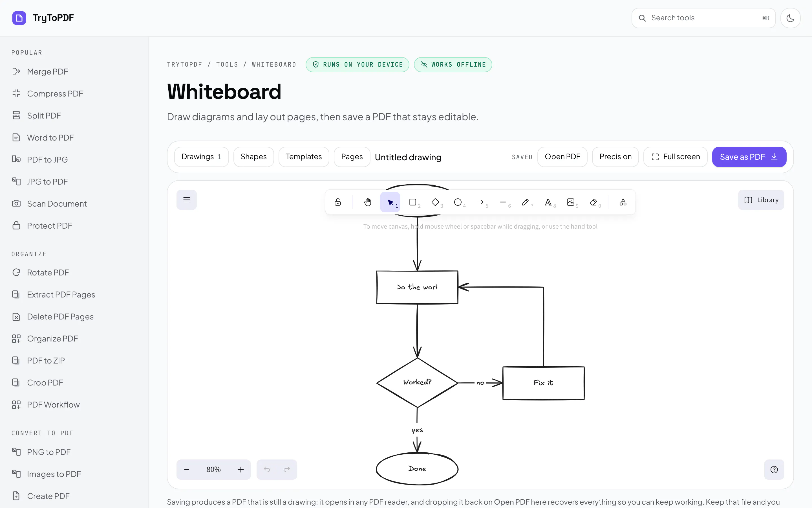Open Word to PDF tool

(x=74, y=137)
